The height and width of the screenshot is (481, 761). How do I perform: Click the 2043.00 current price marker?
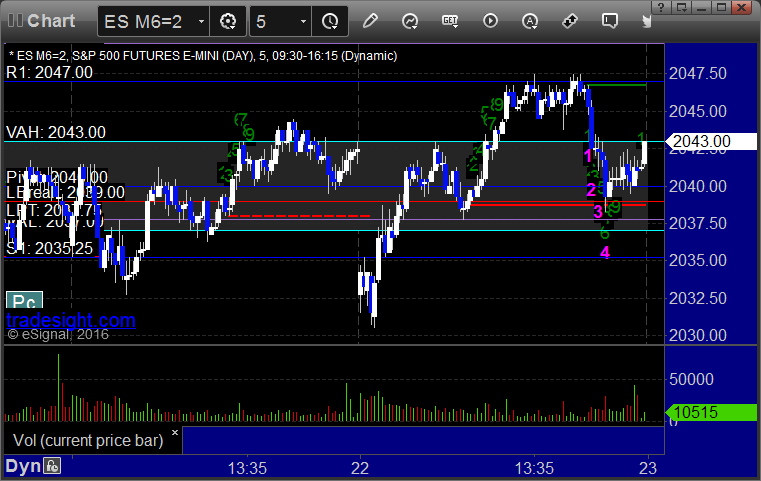tap(711, 141)
